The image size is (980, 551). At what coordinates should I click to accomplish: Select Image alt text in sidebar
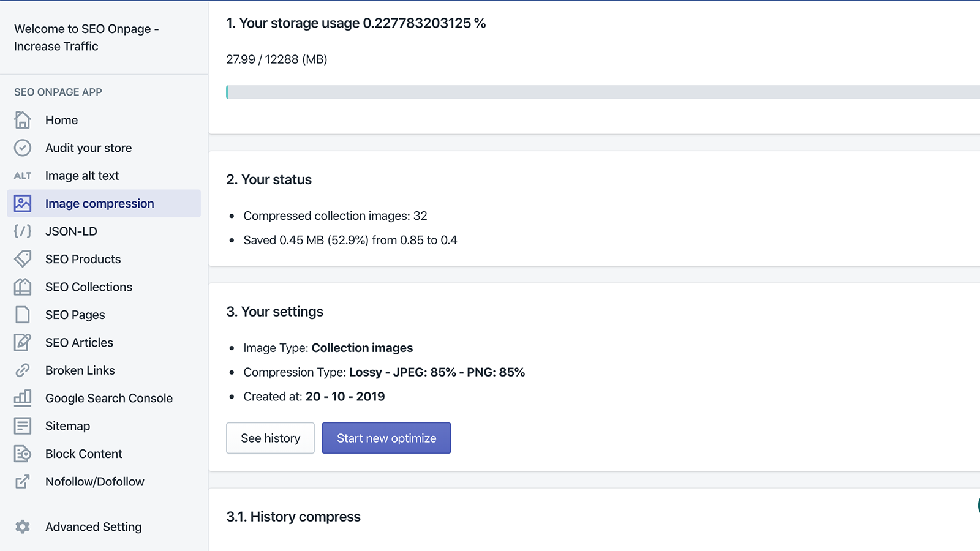(x=82, y=176)
